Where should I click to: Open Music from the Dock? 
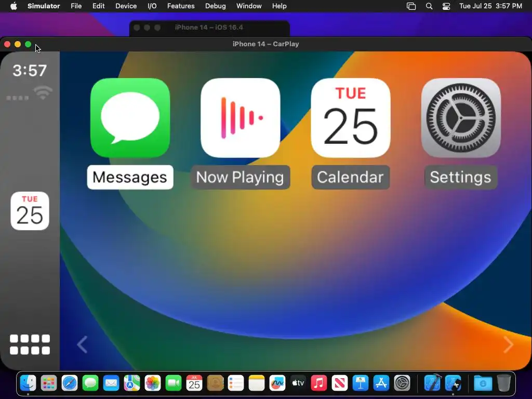pos(319,383)
